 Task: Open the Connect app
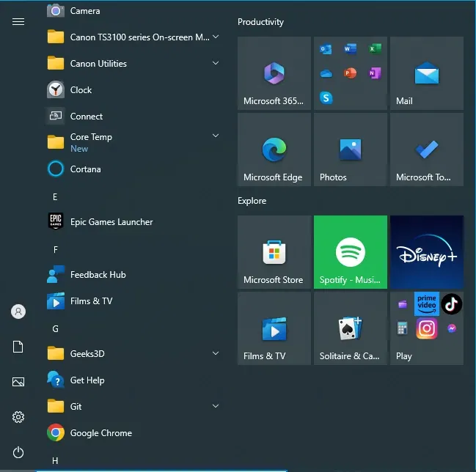tap(133, 117)
